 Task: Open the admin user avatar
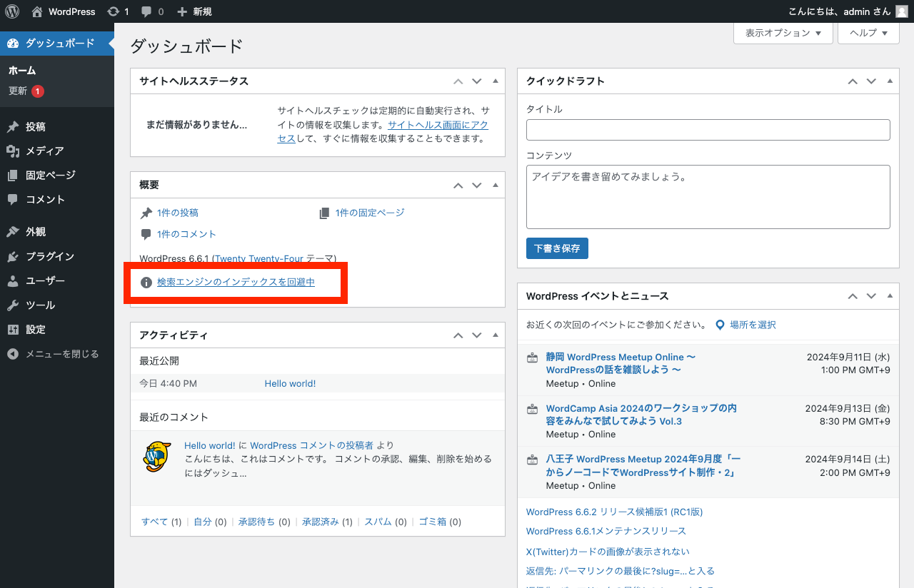click(902, 11)
